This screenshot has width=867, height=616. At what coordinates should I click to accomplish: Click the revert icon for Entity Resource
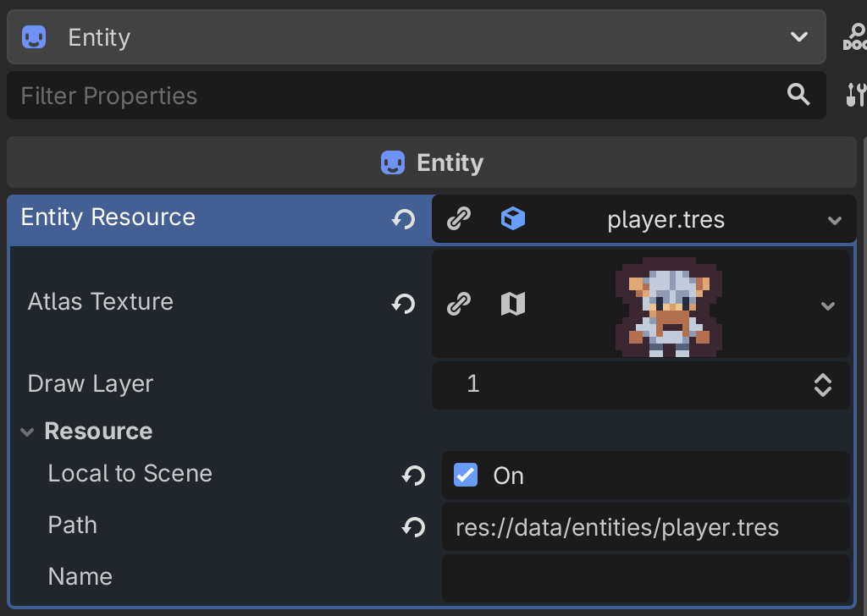click(x=403, y=219)
